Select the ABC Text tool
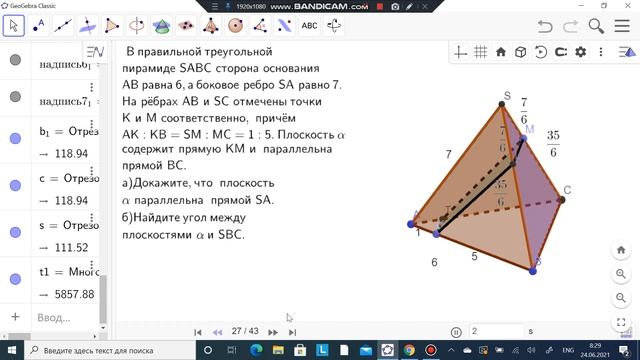Screen dimensions: 640x360 (309, 26)
